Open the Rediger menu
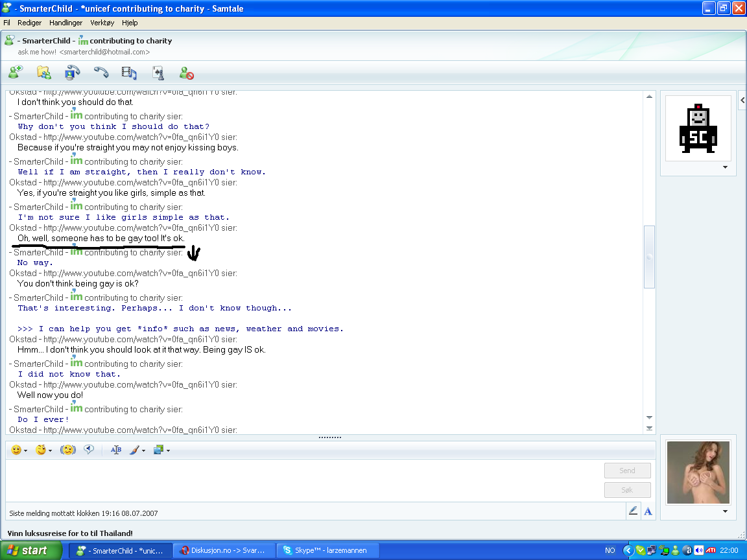This screenshot has height=560, width=747. [30, 23]
